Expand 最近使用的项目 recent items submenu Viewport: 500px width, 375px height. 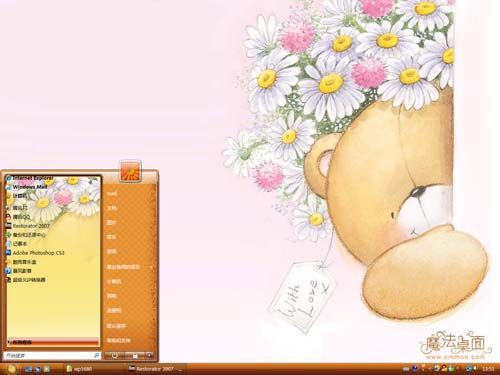[x=129, y=267]
